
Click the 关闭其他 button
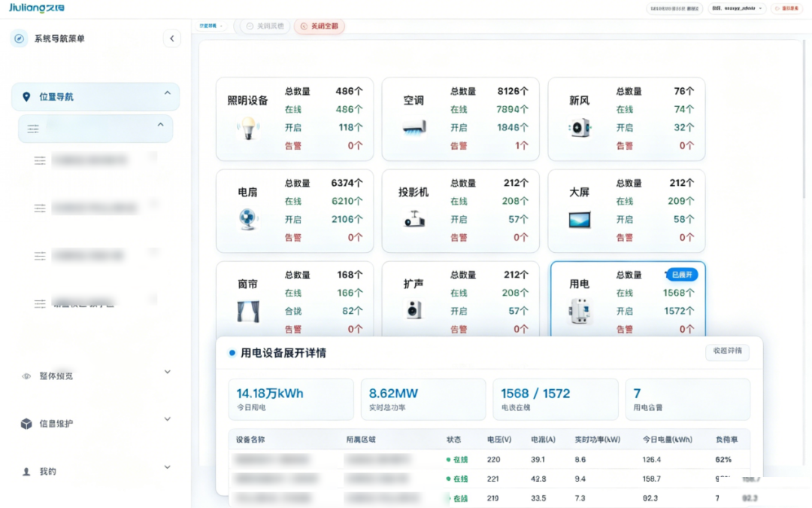pos(265,26)
